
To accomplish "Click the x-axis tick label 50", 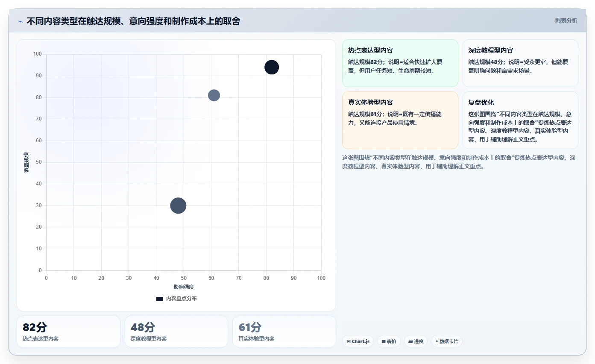I will [x=184, y=278].
